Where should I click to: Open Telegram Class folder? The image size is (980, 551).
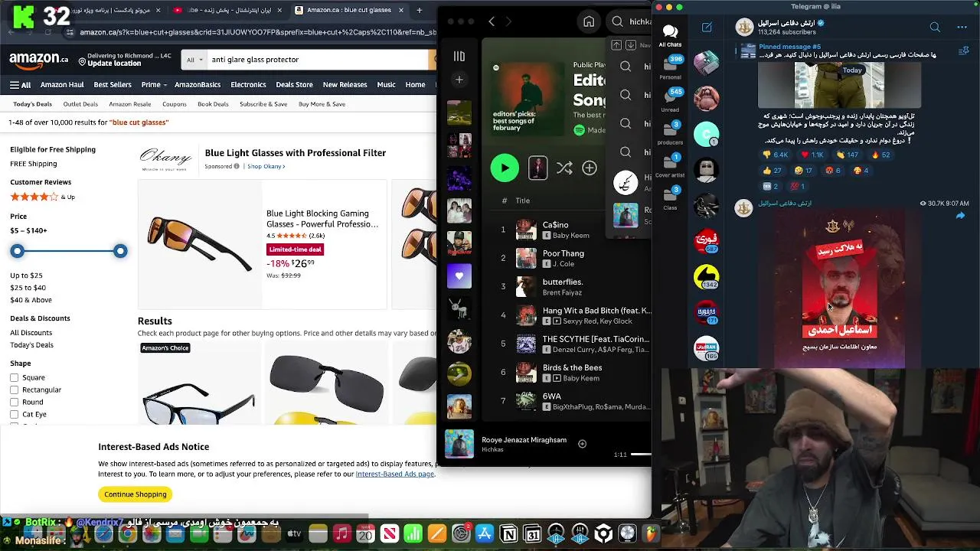[670, 198]
